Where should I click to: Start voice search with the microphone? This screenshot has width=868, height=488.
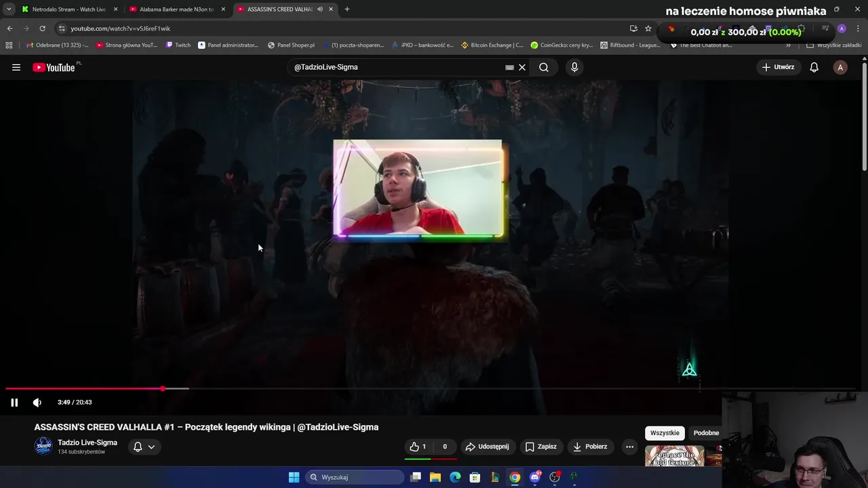click(x=574, y=67)
